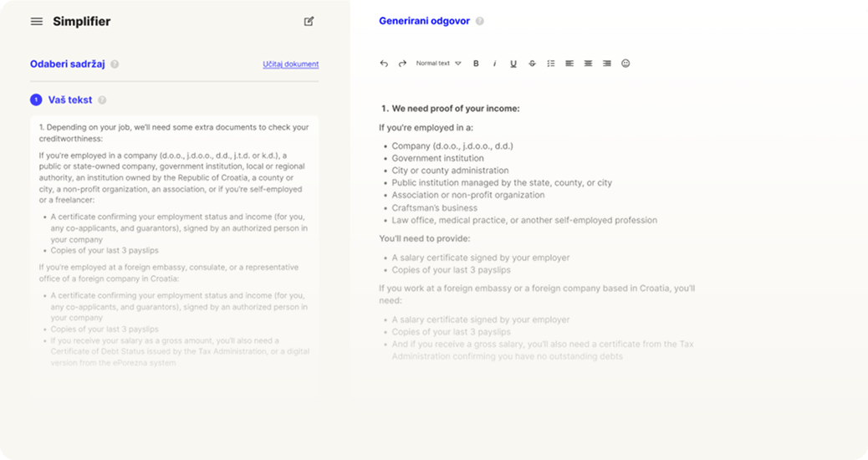The width and height of the screenshot is (868, 460).
Task: Click the Generirani odgovor heading
Action: [425, 21]
